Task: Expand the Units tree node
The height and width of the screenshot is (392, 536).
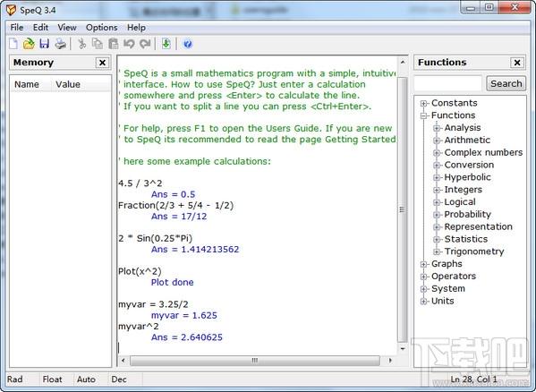Action: 424,301
